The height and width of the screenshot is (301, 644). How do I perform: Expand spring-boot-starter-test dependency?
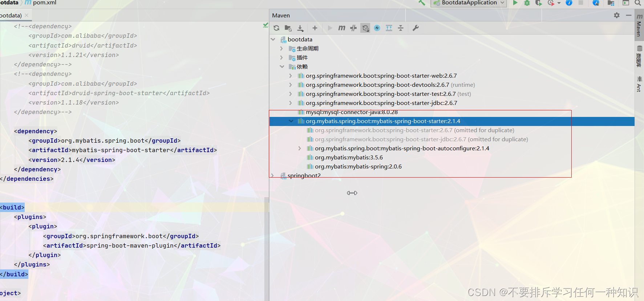click(x=290, y=94)
